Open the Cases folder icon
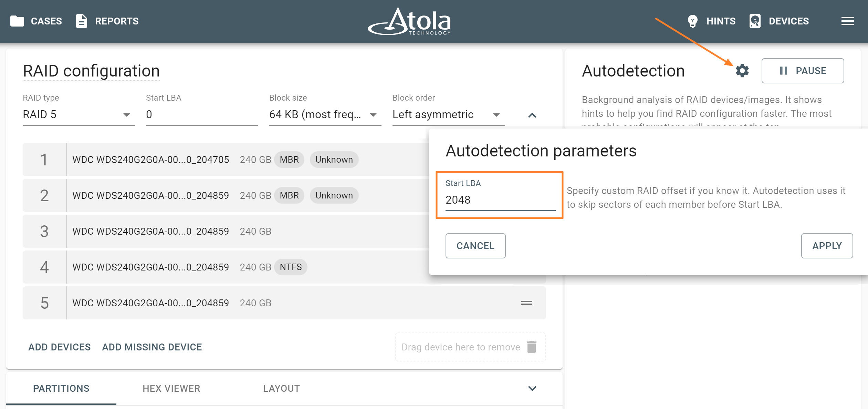 point(17,21)
